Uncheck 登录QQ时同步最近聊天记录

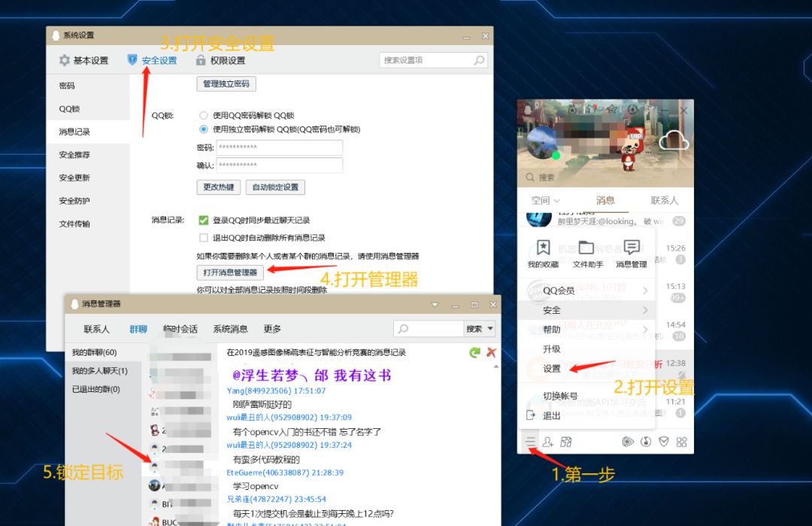202,220
